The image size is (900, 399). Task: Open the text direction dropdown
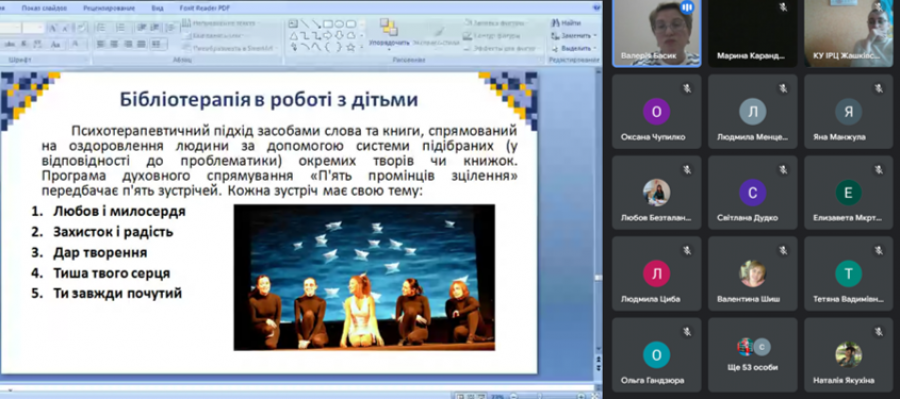[x=220, y=23]
